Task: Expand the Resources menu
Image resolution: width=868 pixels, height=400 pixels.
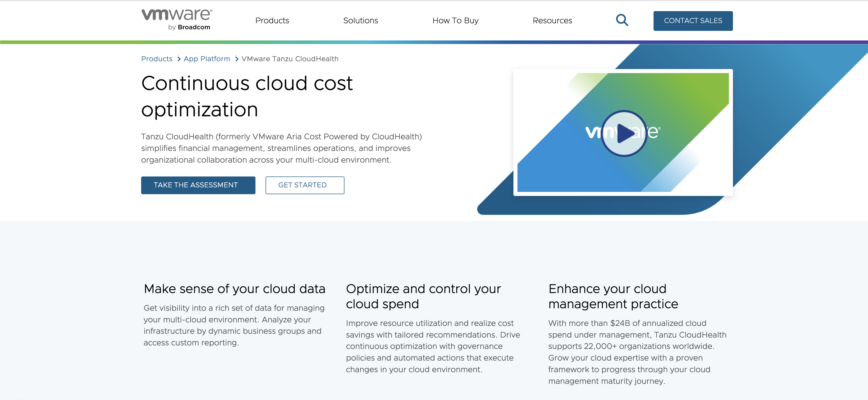Action: pyautogui.click(x=552, y=20)
